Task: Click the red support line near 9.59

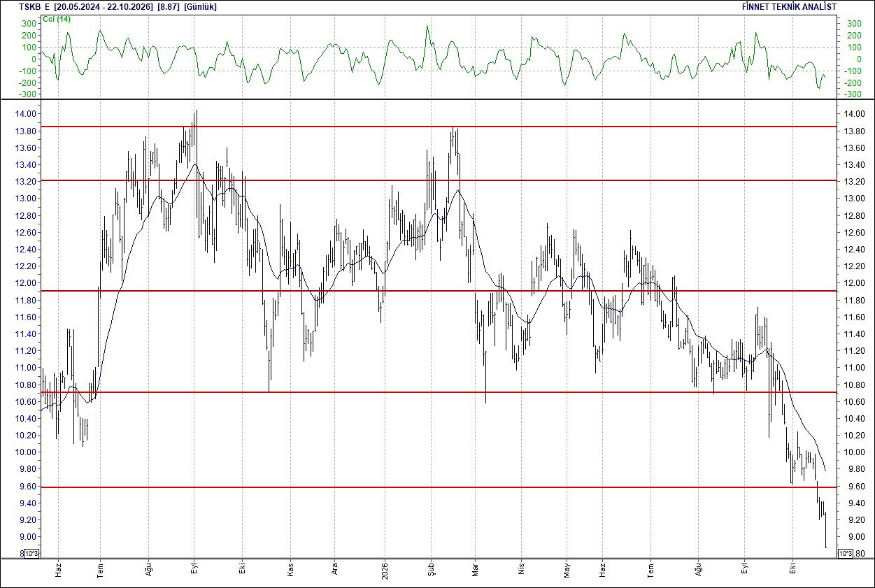Action: click(x=437, y=487)
